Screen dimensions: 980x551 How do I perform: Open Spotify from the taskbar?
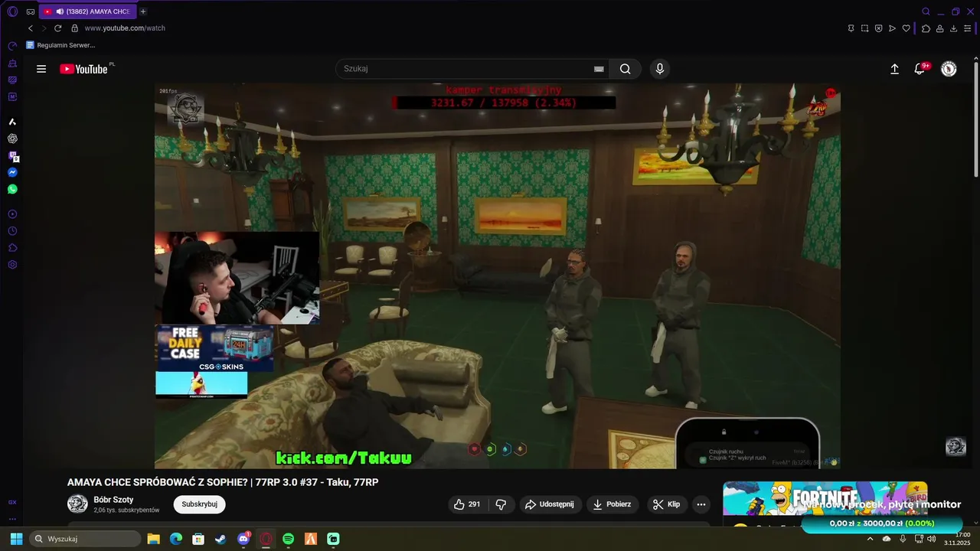(288, 539)
